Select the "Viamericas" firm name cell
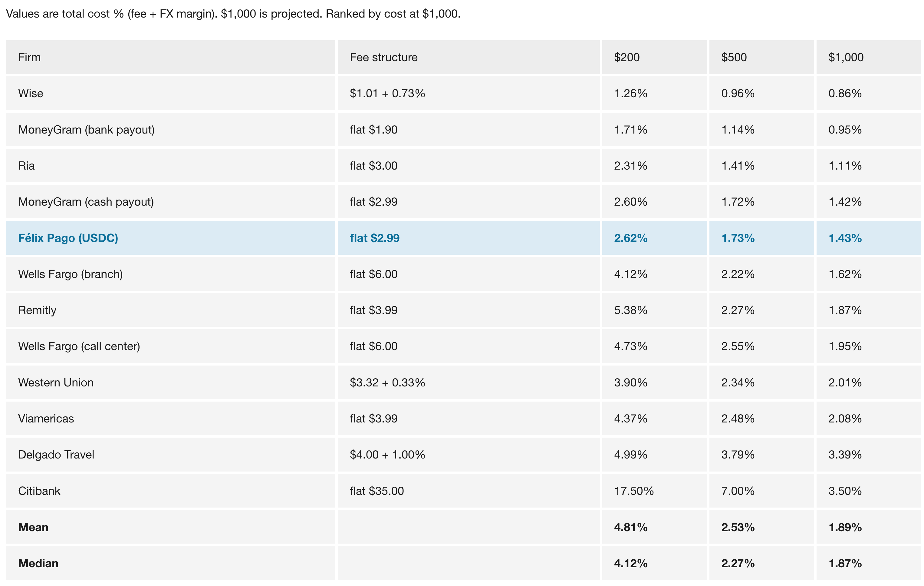 [x=171, y=419]
